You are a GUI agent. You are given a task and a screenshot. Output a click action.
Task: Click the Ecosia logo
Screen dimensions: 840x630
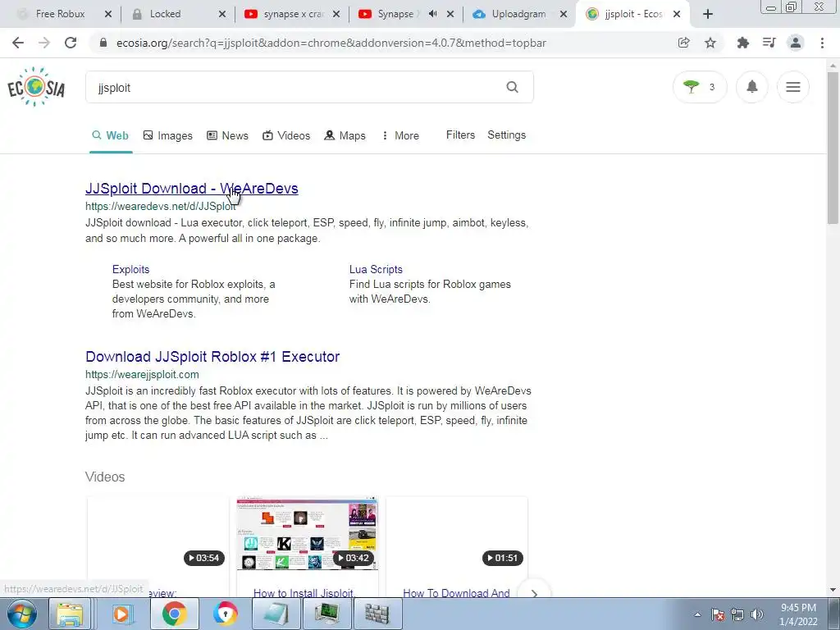pyautogui.click(x=36, y=87)
